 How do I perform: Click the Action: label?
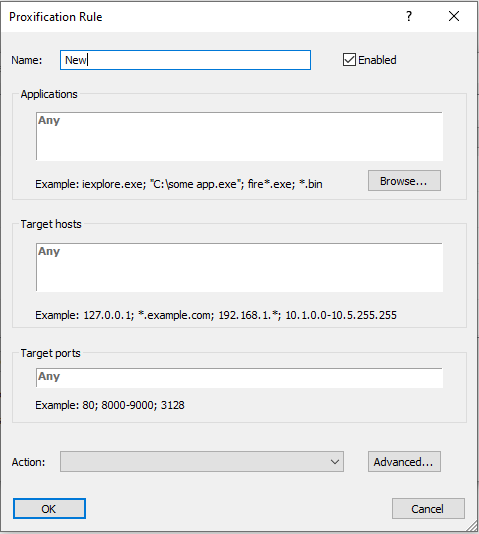pyautogui.click(x=28, y=462)
